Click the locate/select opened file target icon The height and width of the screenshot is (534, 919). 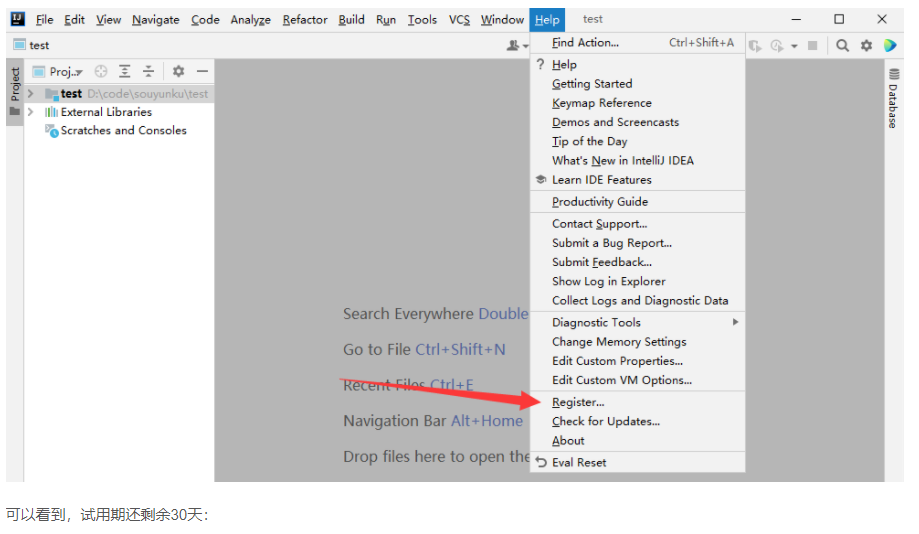[101, 72]
